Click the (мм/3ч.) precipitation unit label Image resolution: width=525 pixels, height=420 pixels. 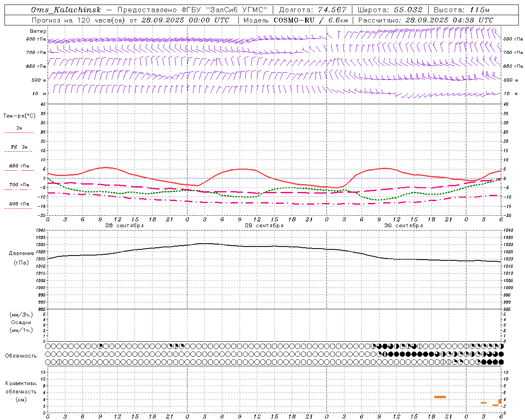pos(21,315)
